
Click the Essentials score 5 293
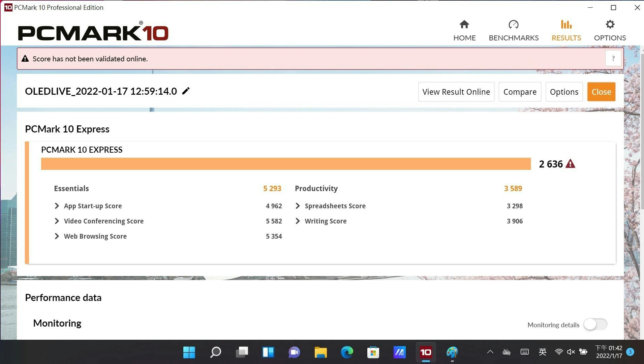click(272, 188)
